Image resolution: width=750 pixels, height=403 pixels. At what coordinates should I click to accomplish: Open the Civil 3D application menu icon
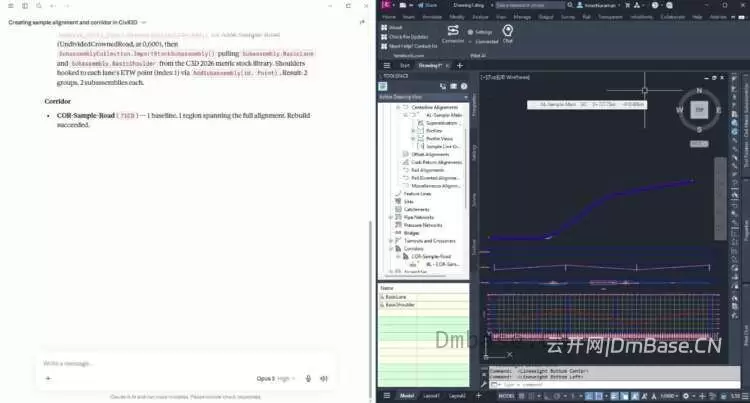pos(386,5)
